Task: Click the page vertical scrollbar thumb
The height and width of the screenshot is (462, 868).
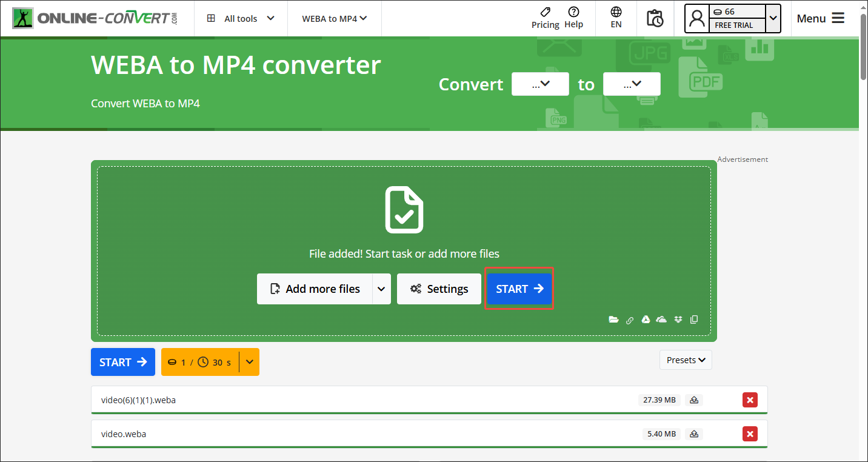Action: click(863, 46)
